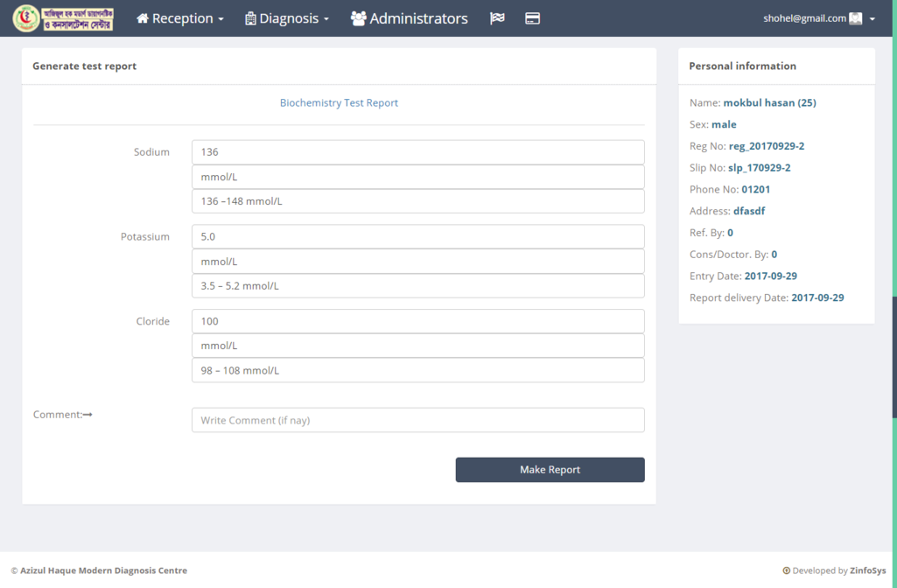Click the Potassium reference range field
Screen dimensions: 897x588
tap(417, 286)
